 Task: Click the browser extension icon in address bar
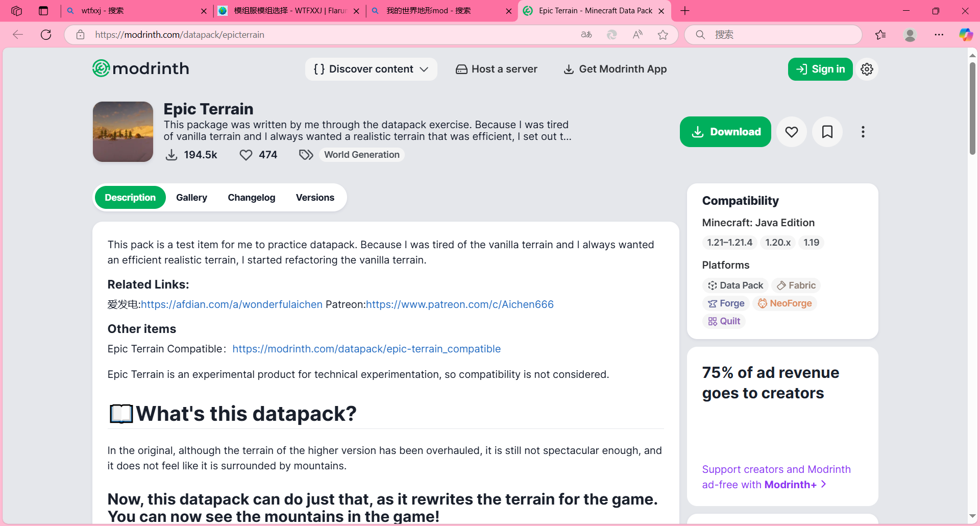click(x=611, y=35)
